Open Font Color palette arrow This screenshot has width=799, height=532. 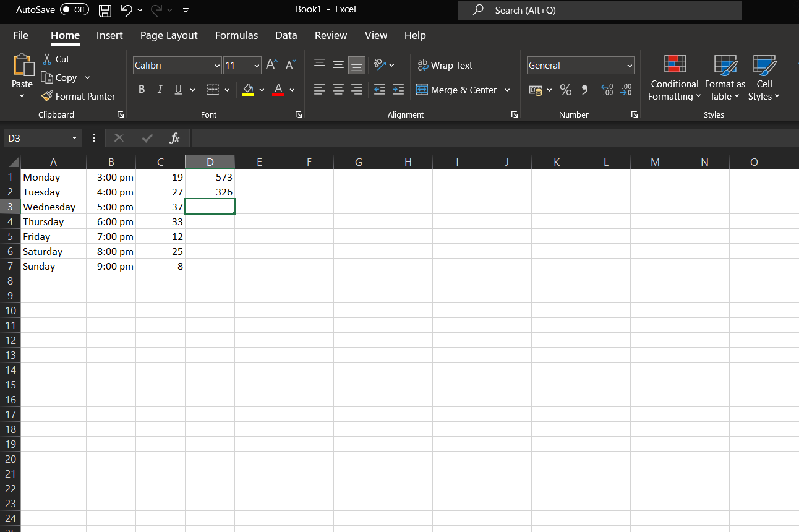point(292,90)
